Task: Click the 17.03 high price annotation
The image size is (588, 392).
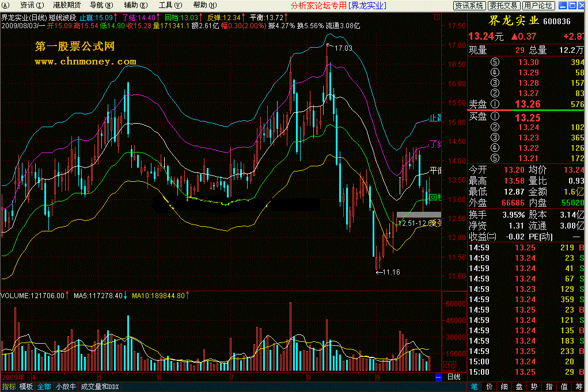Action: (x=343, y=48)
